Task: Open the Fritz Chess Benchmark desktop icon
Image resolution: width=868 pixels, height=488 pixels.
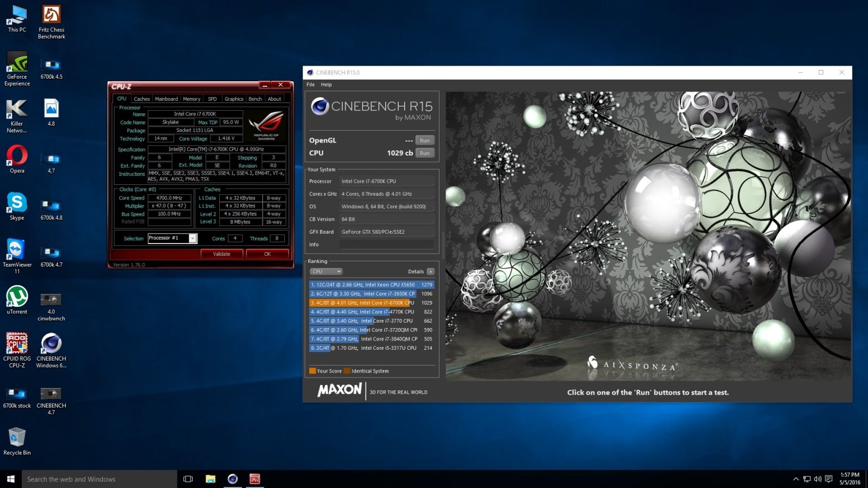Action: pyautogui.click(x=51, y=16)
